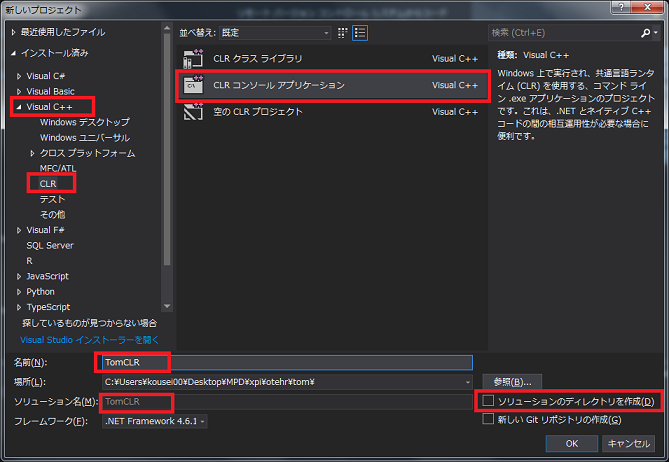Image resolution: width=669 pixels, height=462 pixels.
Task: Click 探しているものが見つからない場合 text
Action: [90, 323]
